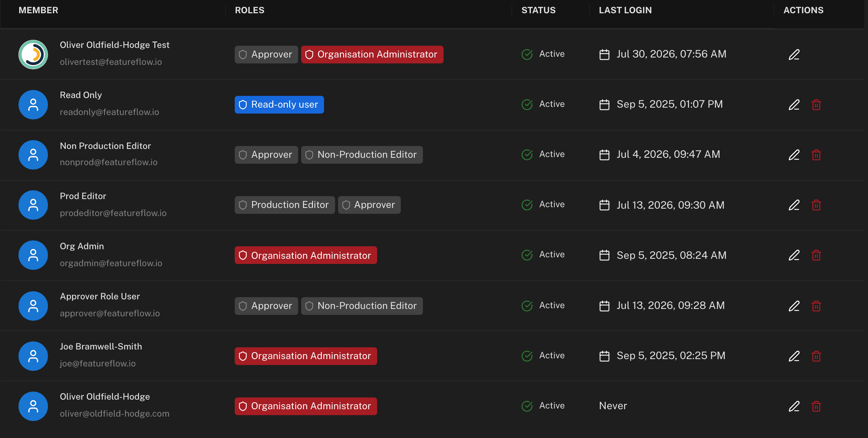
Task: Edit Oliver Oldfield-Hodge Test member
Action: pyautogui.click(x=794, y=55)
